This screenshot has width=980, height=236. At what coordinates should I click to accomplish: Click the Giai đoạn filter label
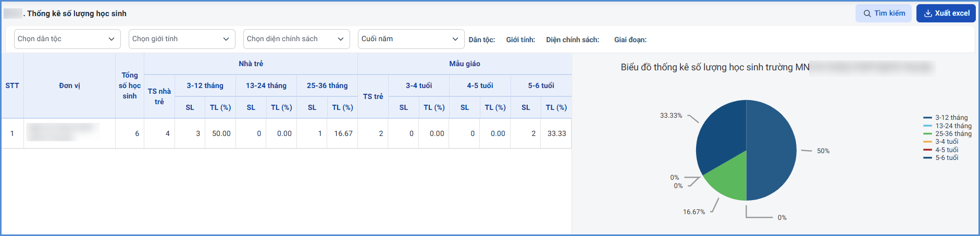click(x=630, y=40)
